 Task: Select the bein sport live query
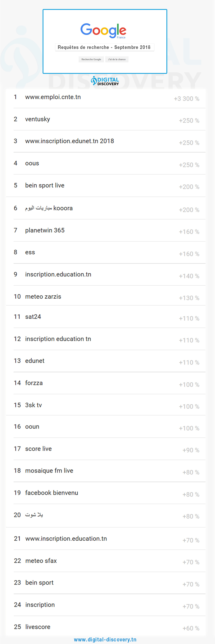click(x=45, y=185)
